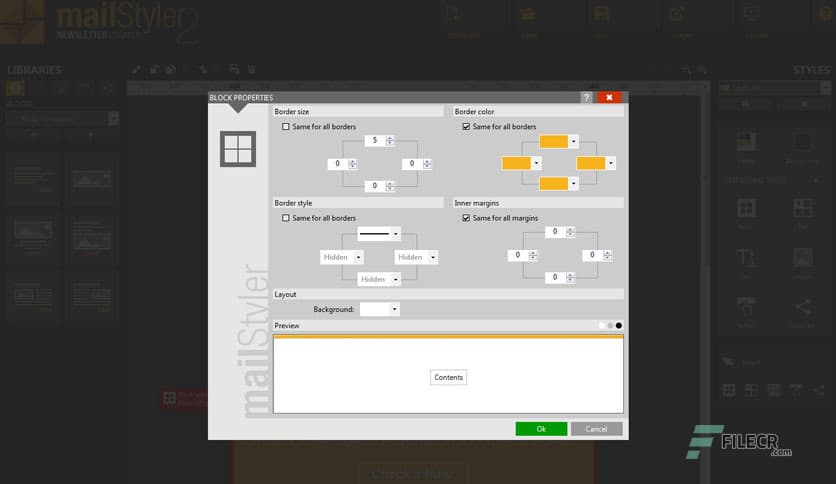Increase the left inner margin spinner
This screenshot has height=484, width=836.
click(533, 253)
